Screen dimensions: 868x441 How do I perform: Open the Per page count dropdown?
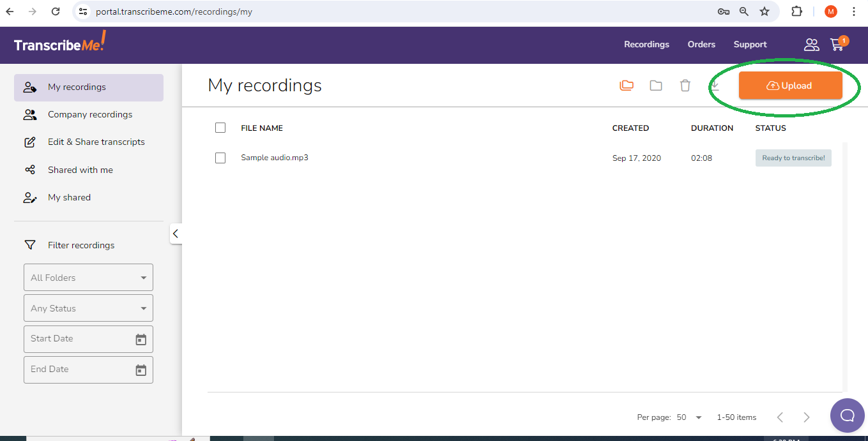tap(689, 417)
